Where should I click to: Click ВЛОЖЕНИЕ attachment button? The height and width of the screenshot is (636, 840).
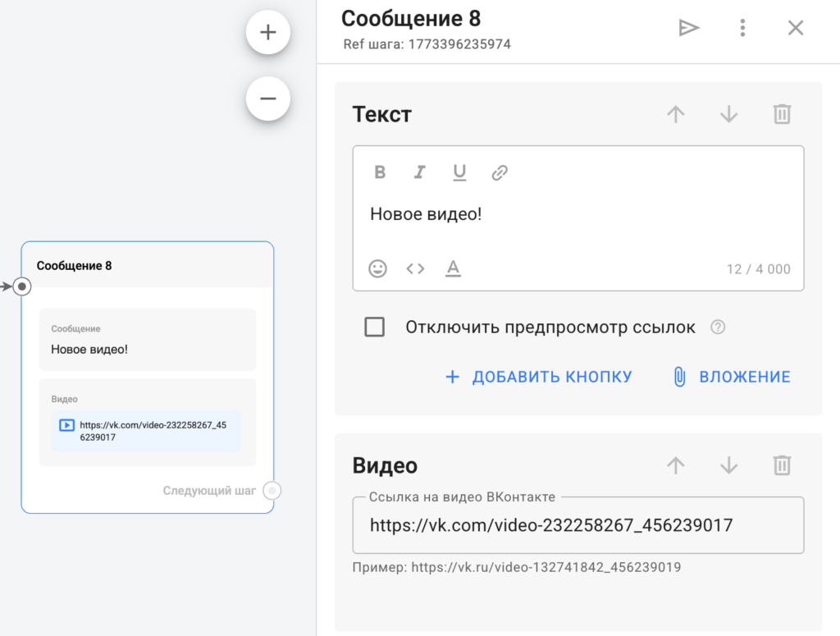pyautogui.click(x=731, y=377)
